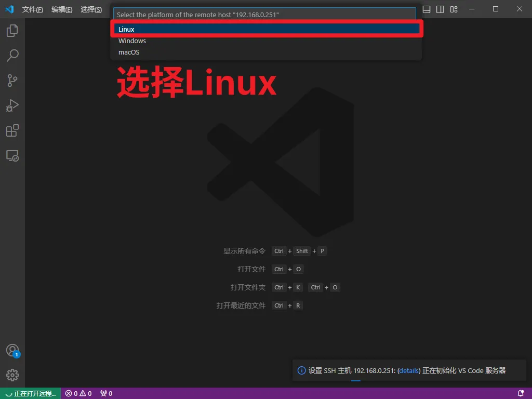Maximize the VS Code window
The width and height of the screenshot is (532, 399).
click(496, 9)
